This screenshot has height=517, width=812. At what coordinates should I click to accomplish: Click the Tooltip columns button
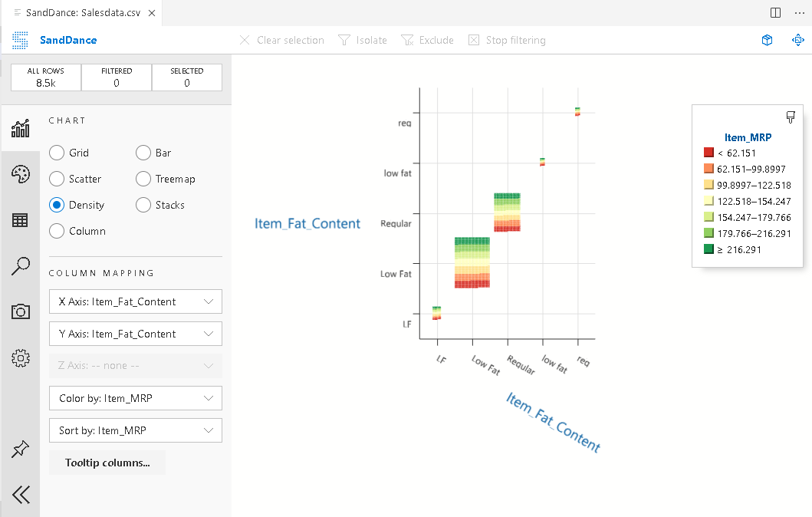point(107,463)
